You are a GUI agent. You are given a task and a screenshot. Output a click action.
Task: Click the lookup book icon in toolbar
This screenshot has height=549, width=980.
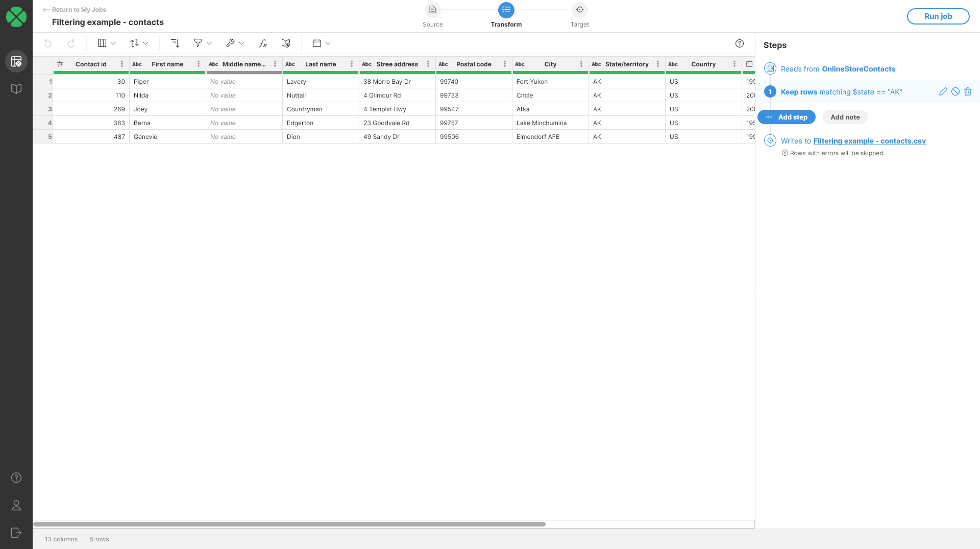[286, 43]
